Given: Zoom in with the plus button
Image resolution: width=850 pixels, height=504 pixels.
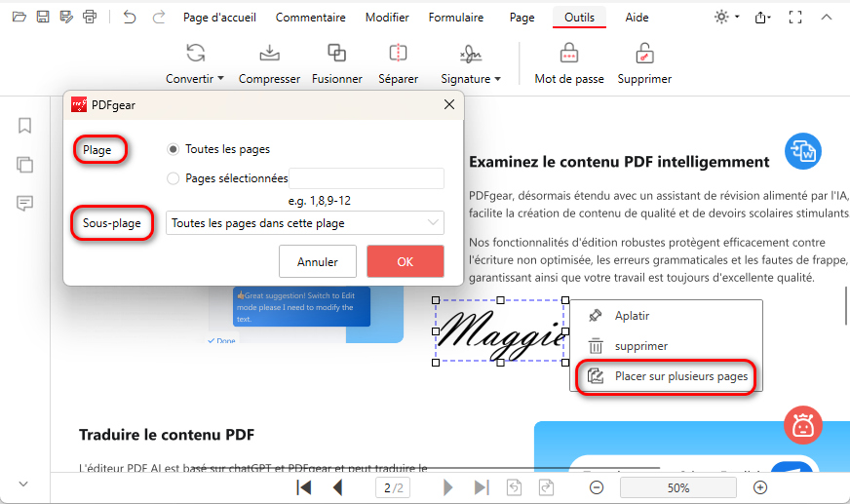Looking at the screenshot, I should 760,487.
